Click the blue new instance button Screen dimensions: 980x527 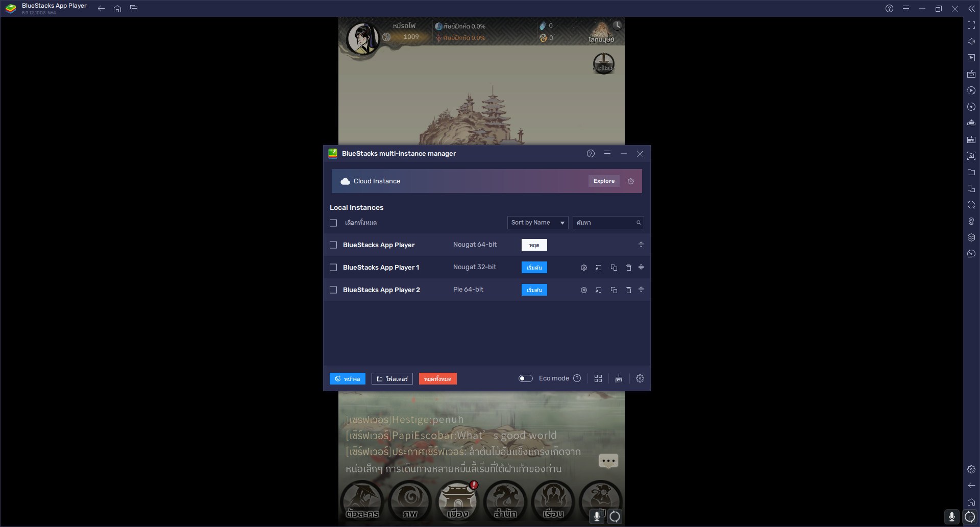(x=348, y=379)
